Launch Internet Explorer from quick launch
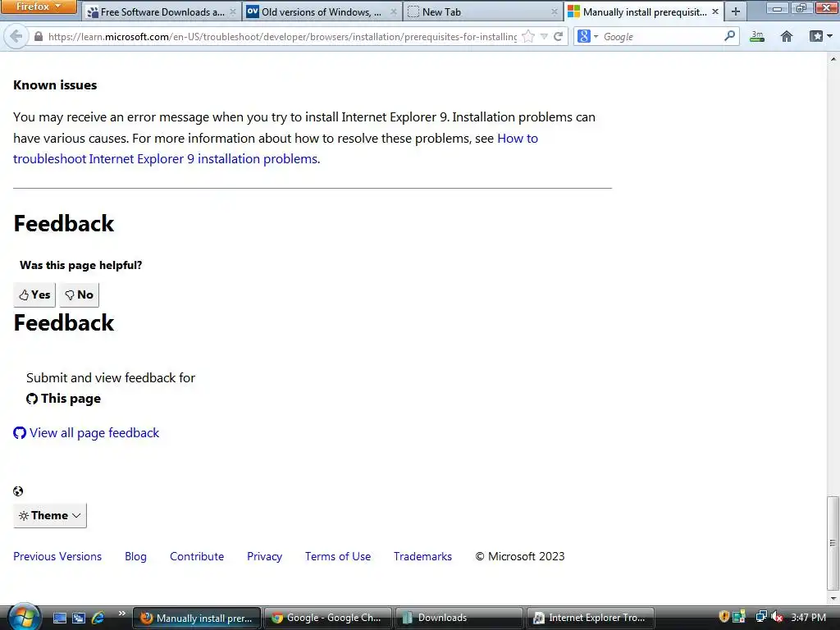 (98, 618)
